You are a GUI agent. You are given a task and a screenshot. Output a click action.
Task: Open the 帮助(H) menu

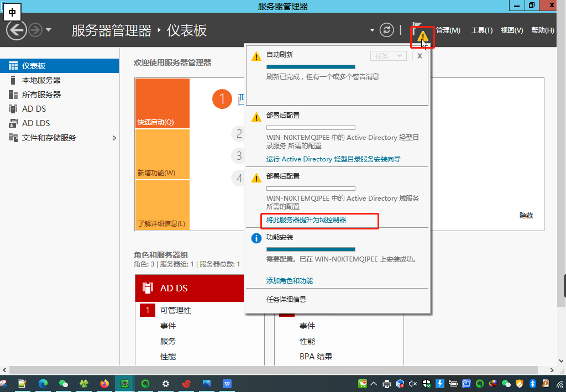click(543, 30)
